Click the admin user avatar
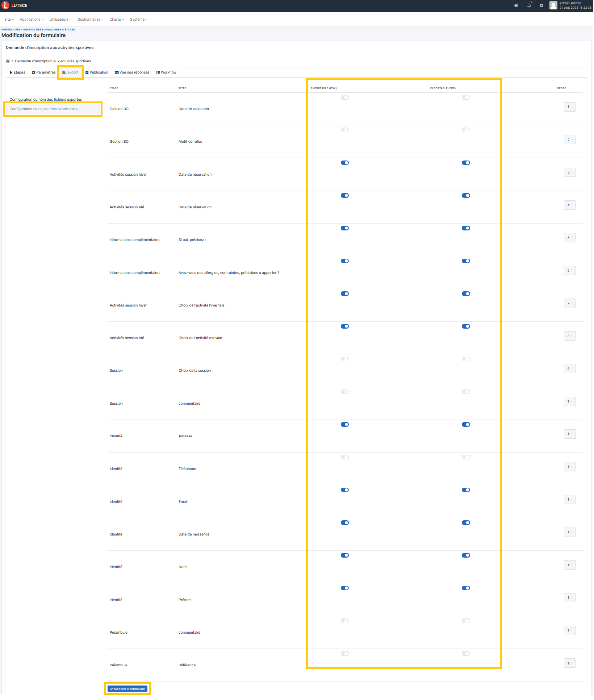This screenshot has width=594, height=700. (x=553, y=5)
